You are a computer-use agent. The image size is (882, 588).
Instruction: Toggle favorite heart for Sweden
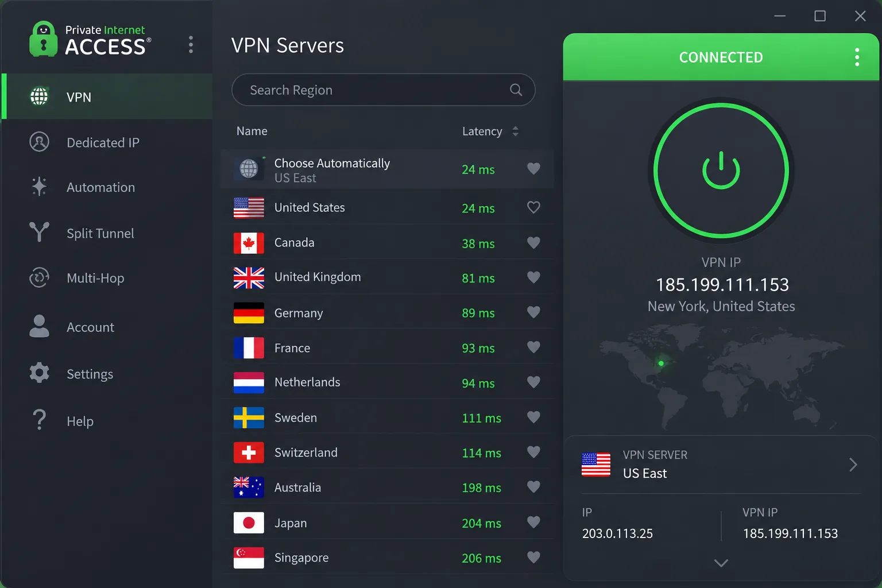pos(533,417)
